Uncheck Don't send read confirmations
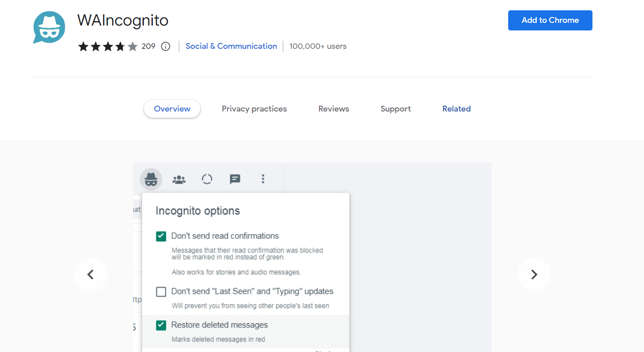This screenshot has height=352, width=644. pos(161,236)
